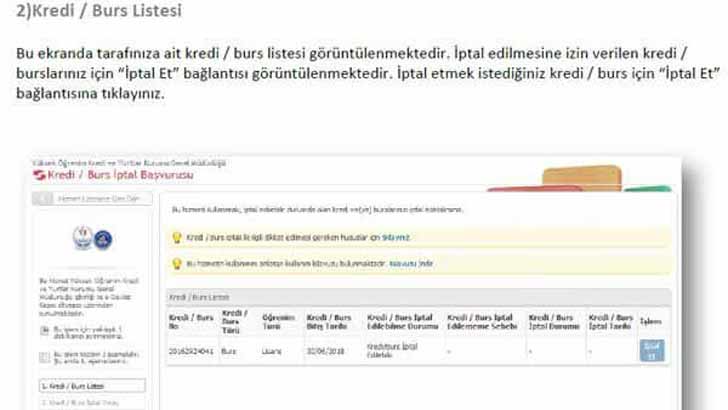Viewport: 728px width, 410px height.
Task: Click the Lisans cell in the row
Action: click(272, 351)
